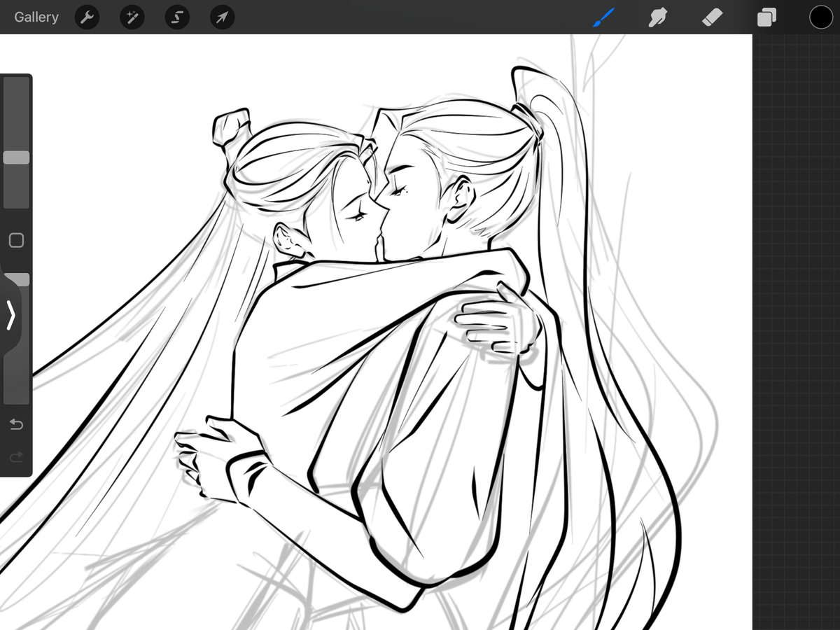The width and height of the screenshot is (840, 630).
Task: Open the Smudge brush settings library
Action: point(658,17)
